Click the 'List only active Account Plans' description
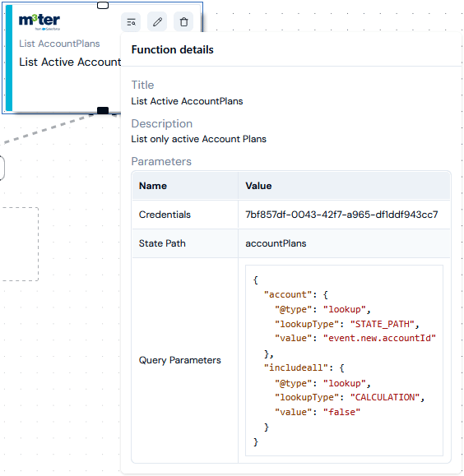 tap(199, 139)
